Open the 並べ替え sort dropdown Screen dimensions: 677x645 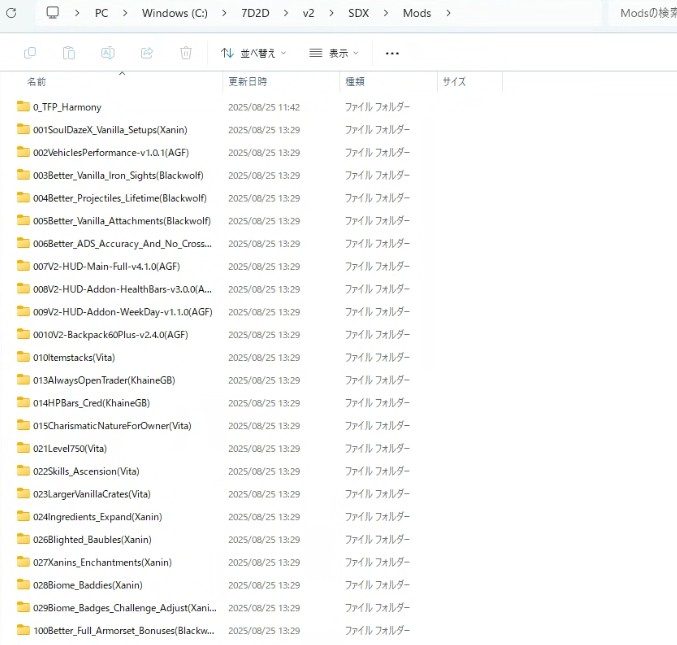click(253, 53)
